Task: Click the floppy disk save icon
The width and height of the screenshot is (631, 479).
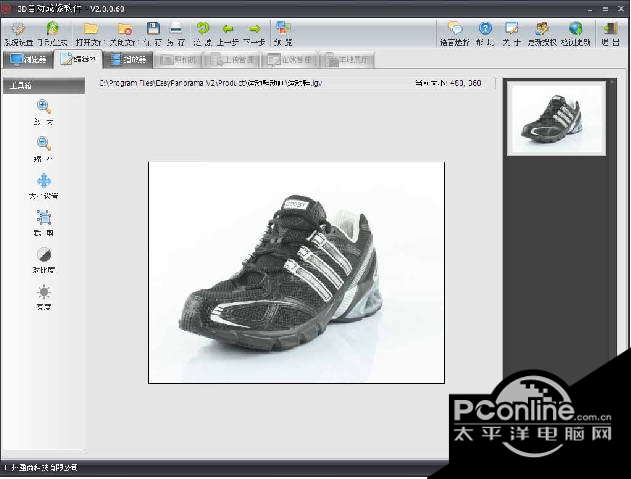Action: coord(153,29)
